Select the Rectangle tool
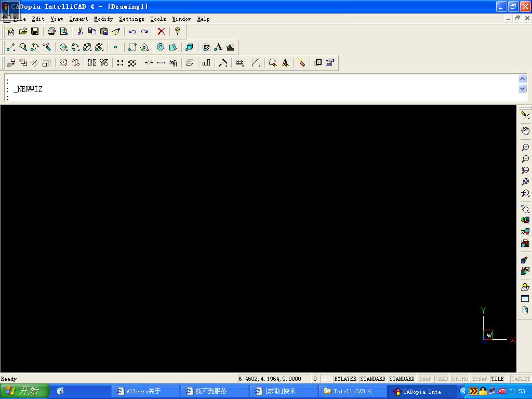 tap(132, 47)
